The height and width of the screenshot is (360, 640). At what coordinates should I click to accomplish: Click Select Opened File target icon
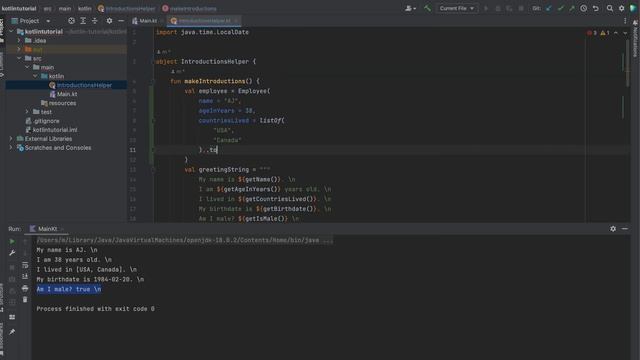click(71, 21)
